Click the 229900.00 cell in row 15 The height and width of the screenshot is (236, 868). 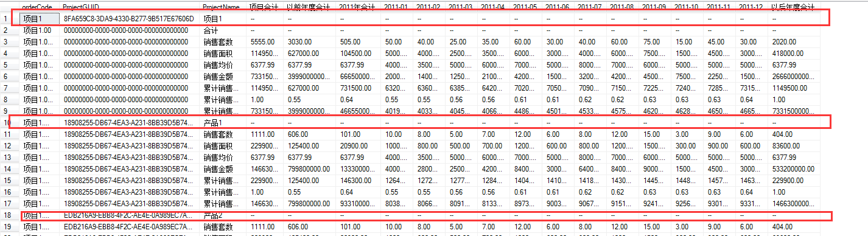788,181
